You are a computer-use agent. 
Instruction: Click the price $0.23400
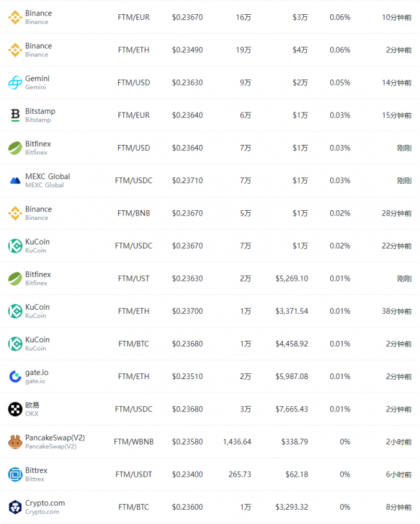187,475
